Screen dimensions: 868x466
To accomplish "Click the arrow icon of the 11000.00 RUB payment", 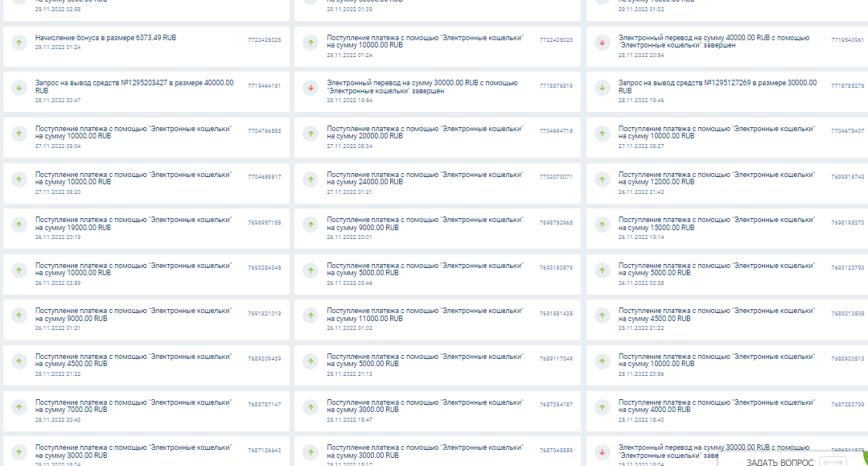I will click(311, 315).
